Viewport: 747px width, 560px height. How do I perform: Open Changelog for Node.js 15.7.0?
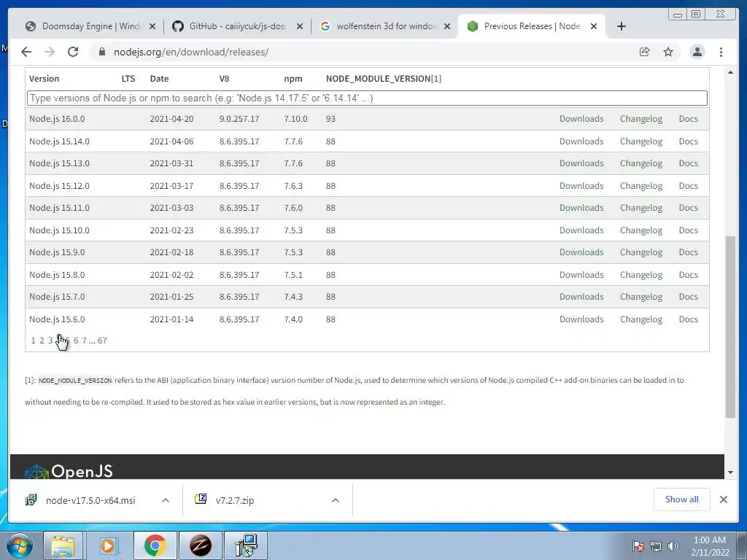click(640, 297)
